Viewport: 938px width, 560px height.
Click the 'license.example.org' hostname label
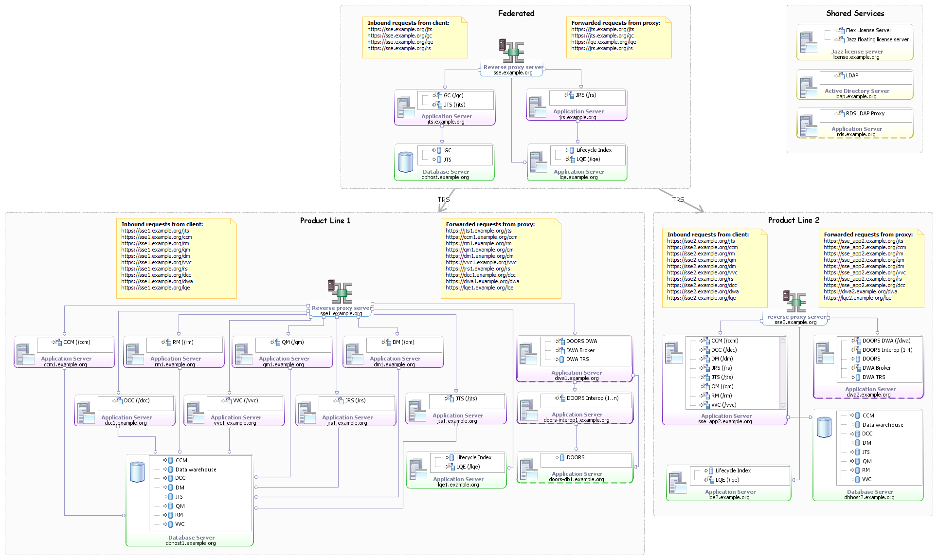pyautogui.click(x=856, y=57)
